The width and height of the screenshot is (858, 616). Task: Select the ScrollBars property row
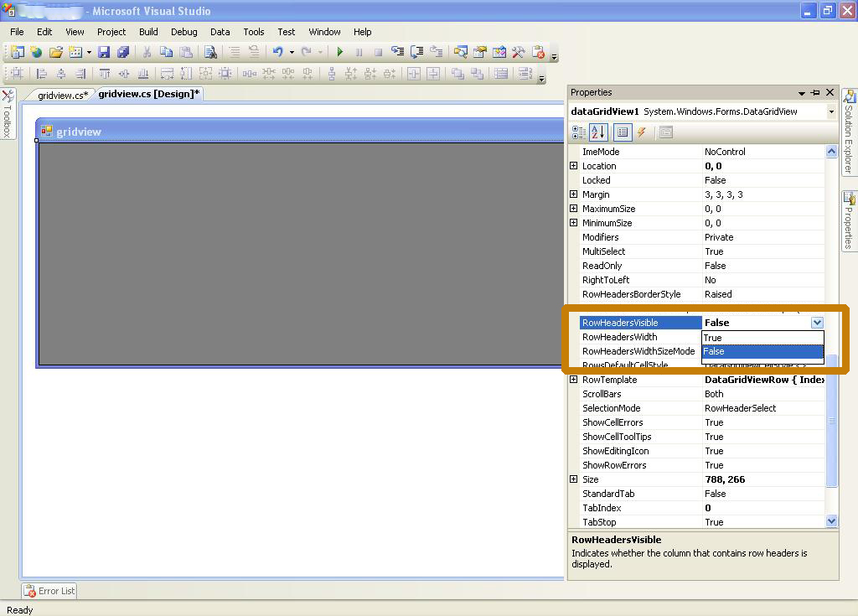(620, 394)
